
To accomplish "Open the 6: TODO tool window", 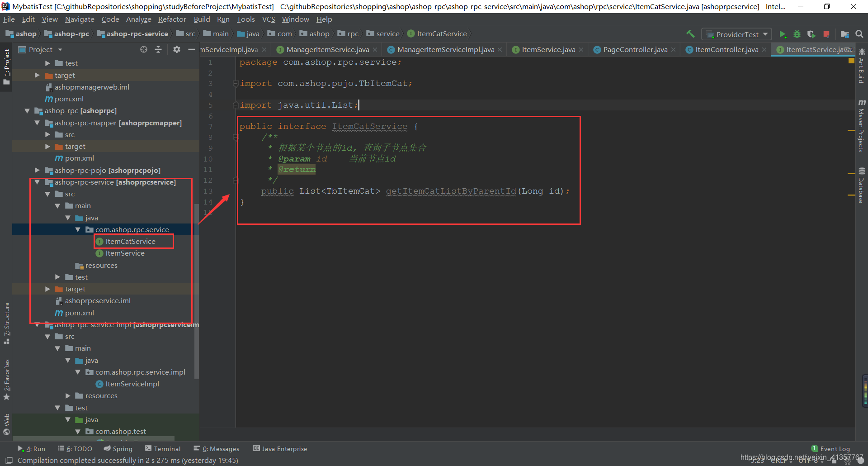I will click(75, 449).
